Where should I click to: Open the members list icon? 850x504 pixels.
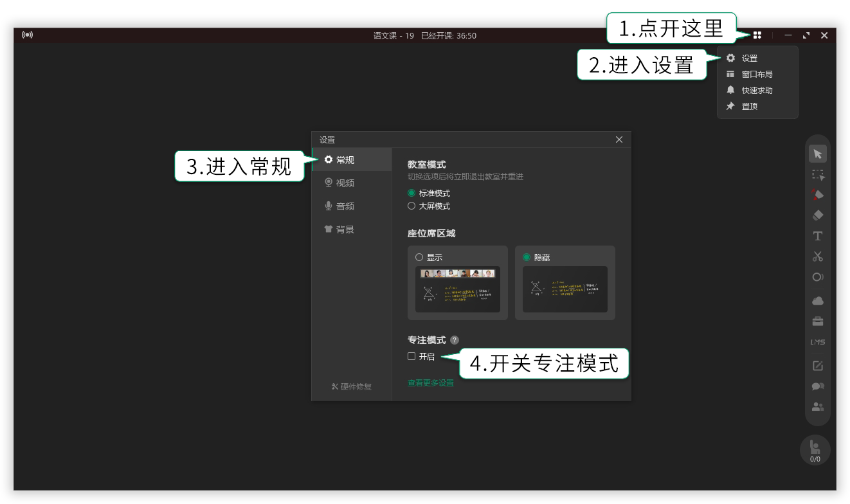817,407
